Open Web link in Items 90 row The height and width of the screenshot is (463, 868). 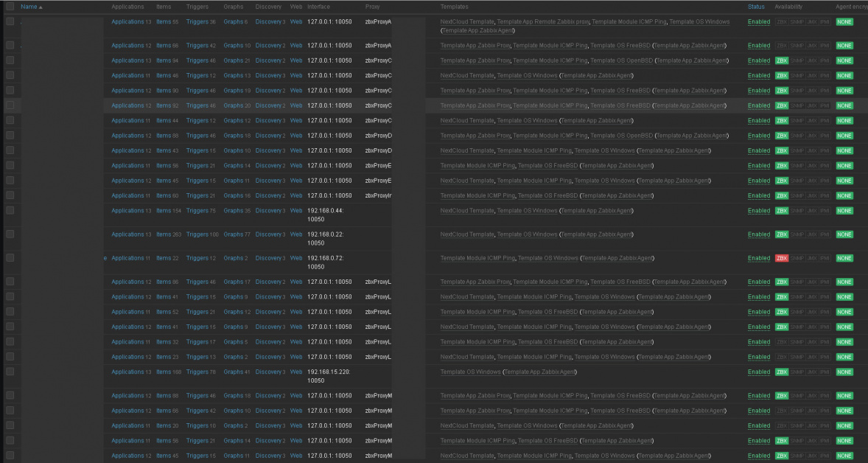296,90
